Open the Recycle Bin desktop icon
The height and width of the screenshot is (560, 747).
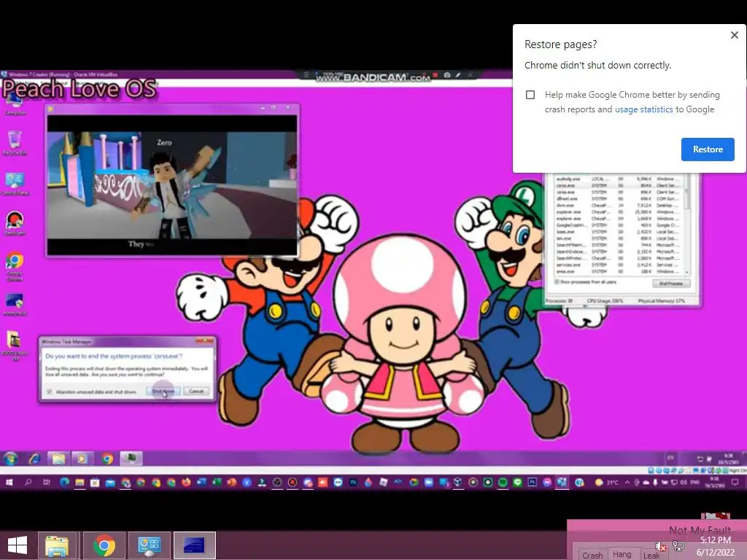[15, 143]
